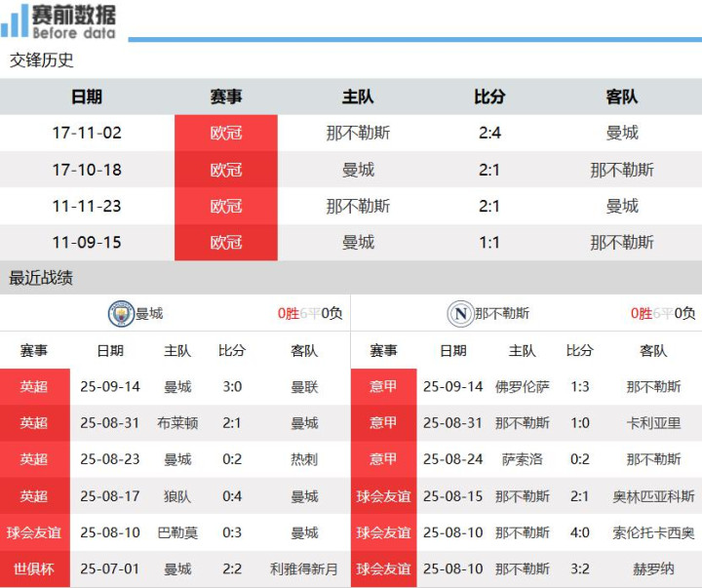This screenshot has height=588, width=702.
Task: Click 曼城 team name beside crest
Action: (x=149, y=313)
